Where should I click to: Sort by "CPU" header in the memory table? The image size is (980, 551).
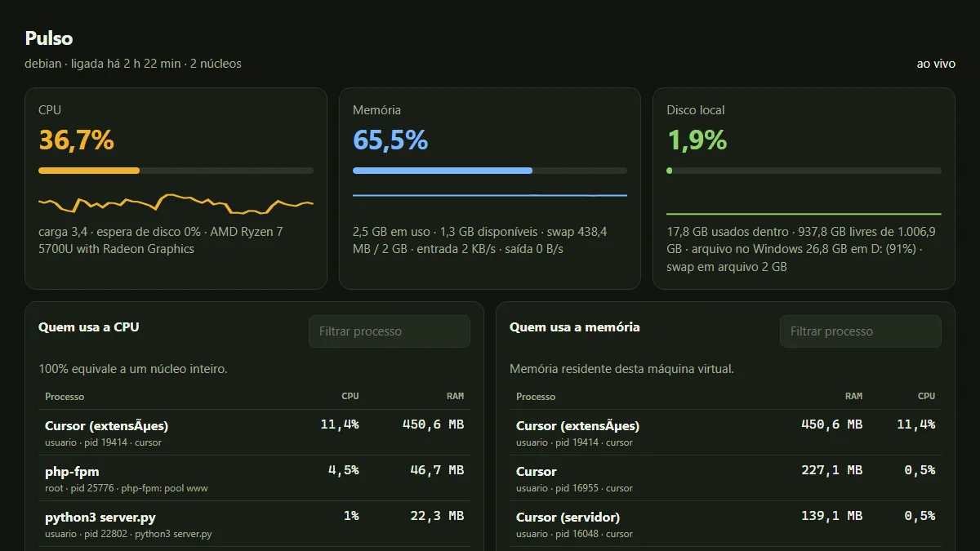926,396
